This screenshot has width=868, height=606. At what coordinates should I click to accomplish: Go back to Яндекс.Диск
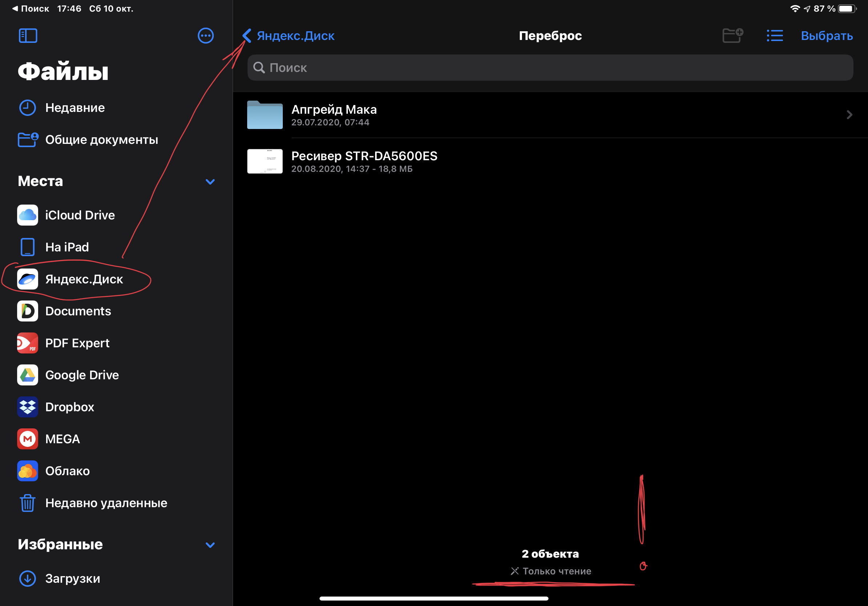point(289,36)
